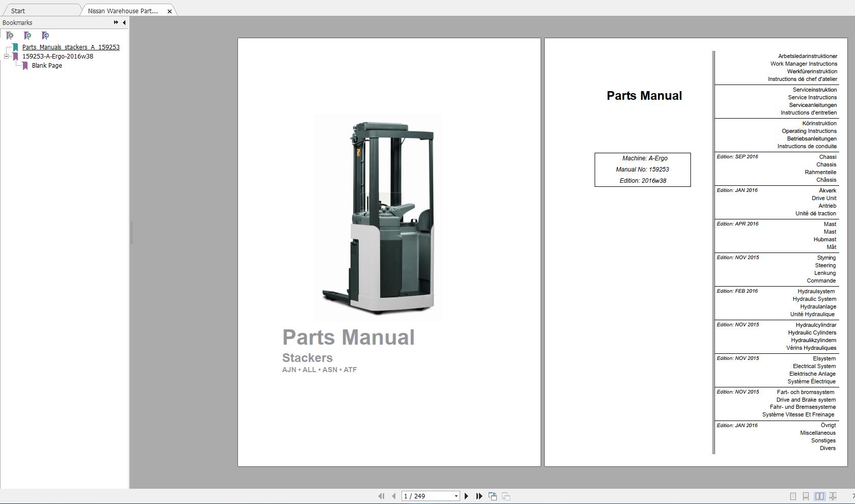Click the 'Chassis' index entry
Viewport: 855px width, 504px height.
[x=826, y=165]
